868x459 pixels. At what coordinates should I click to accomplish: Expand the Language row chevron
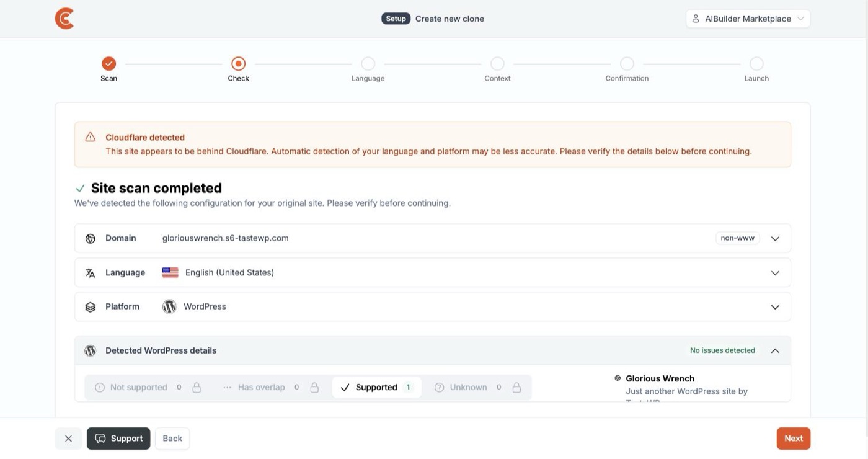[x=775, y=273]
